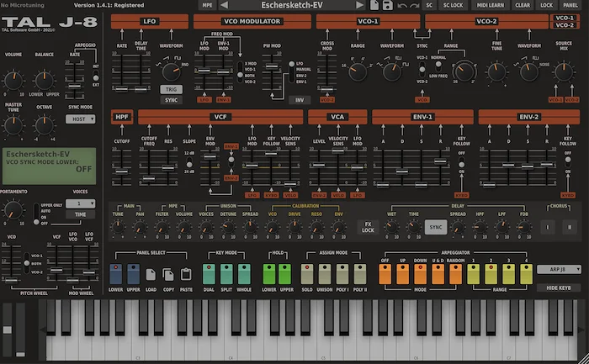Click the PANEL button

pos(570,5)
